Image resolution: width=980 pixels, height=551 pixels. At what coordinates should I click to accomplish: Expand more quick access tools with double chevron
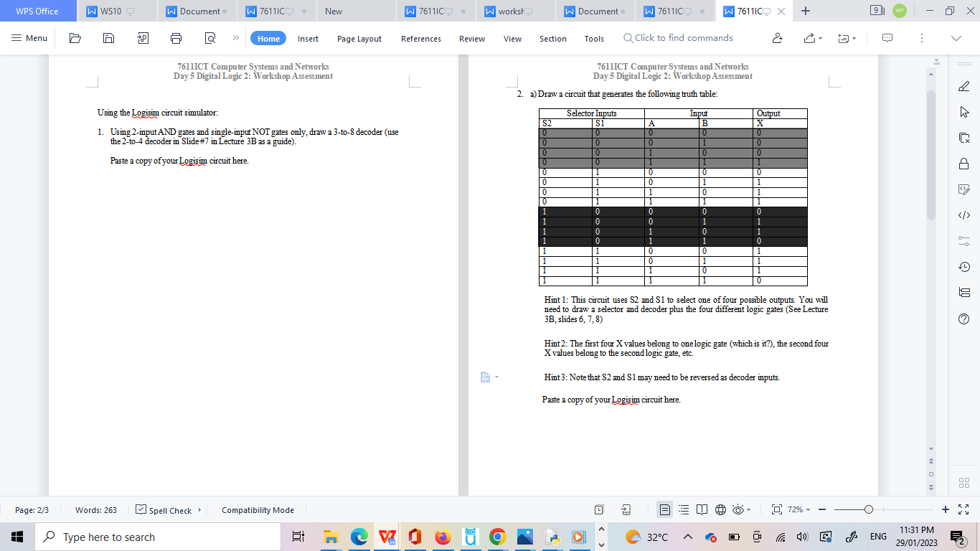click(235, 38)
